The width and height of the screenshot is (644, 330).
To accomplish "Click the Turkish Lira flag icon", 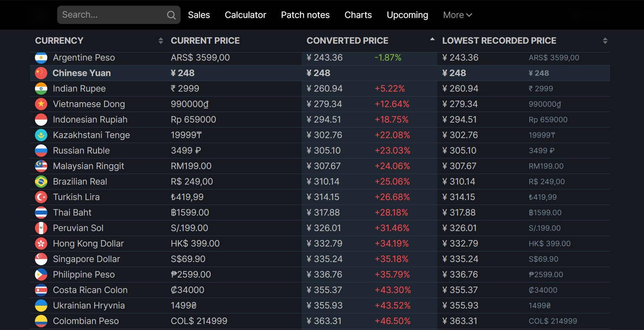I will (x=41, y=197).
